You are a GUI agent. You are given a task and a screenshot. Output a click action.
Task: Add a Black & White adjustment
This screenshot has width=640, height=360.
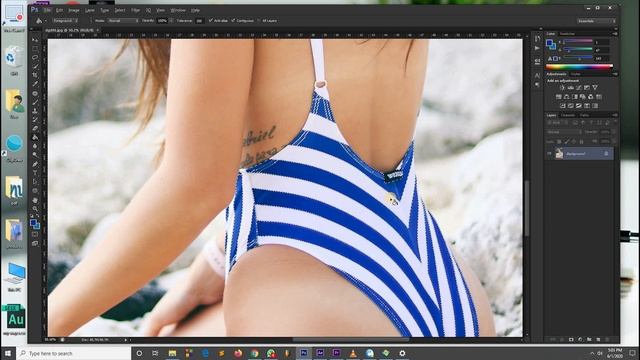point(575,97)
